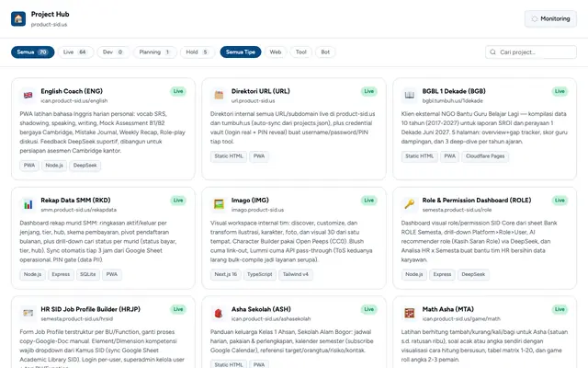The image size is (588, 368).
Task: Click the Static HTML tag in Asha Sekolah card
Action: pos(229,364)
